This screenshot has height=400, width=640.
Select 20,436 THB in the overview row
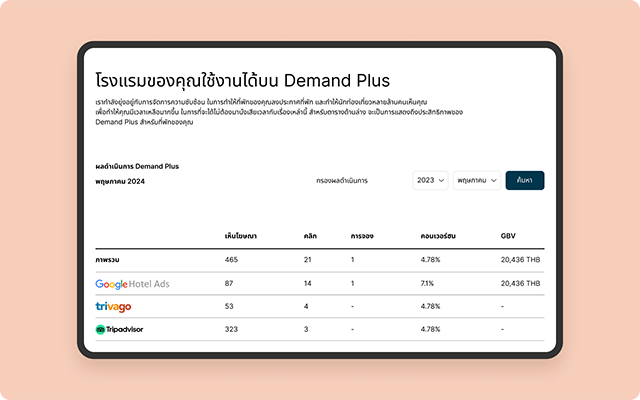[520, 260]
